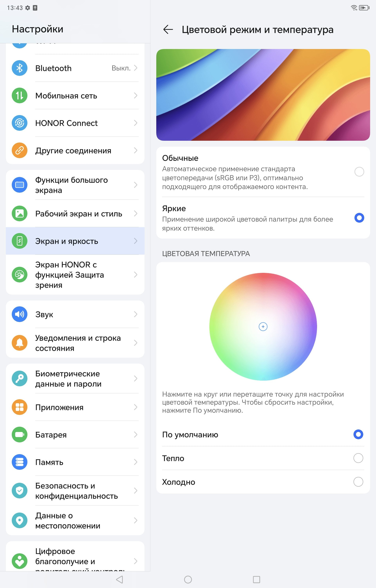The image size is (376, 588).
Task: Open Биометрические данные и пароли
Action: (75, 379)
